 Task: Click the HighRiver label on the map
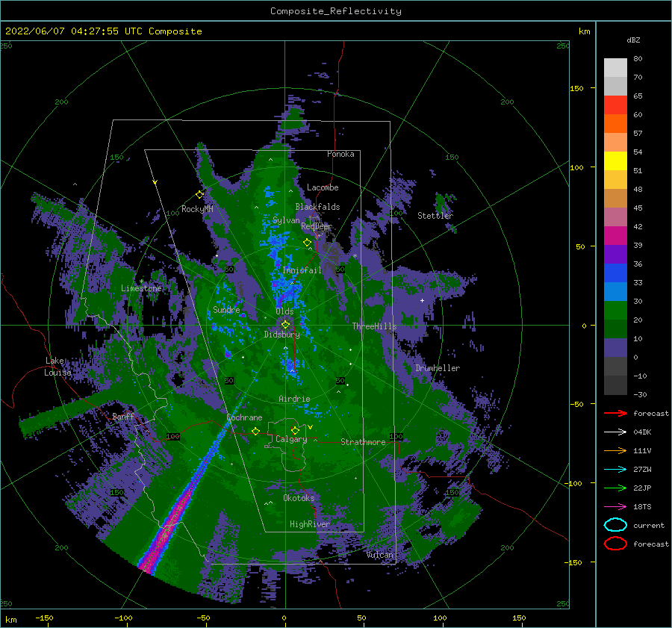tap(310, 524)
